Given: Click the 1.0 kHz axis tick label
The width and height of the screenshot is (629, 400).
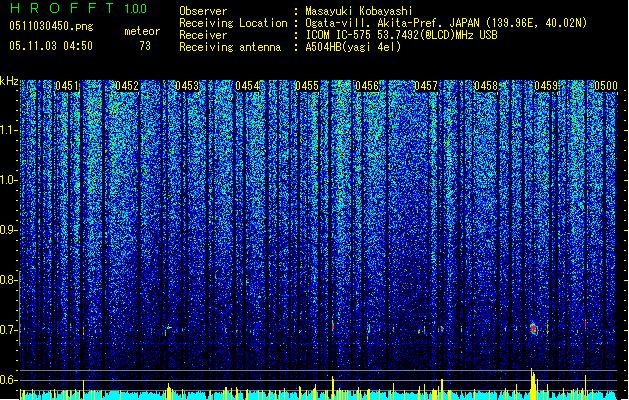Looking at the screenshot, I should (x=9, y=180).
